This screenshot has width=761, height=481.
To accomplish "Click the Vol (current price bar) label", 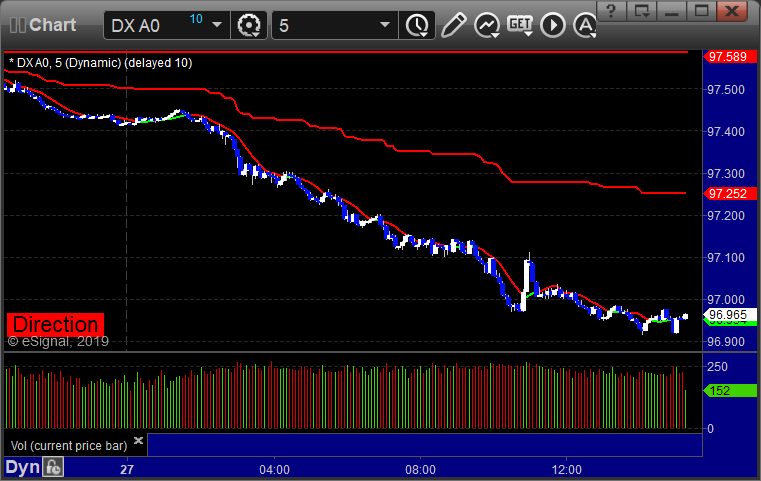I will 69,446.
